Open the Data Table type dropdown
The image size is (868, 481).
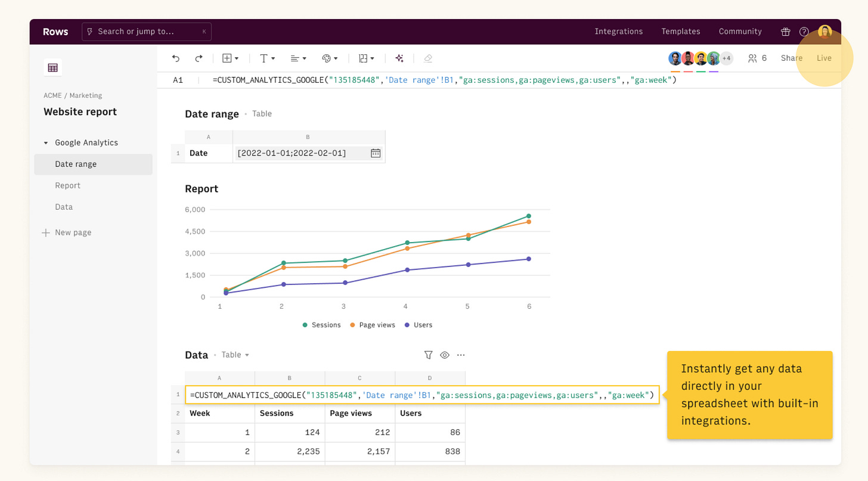click(235, 355)
